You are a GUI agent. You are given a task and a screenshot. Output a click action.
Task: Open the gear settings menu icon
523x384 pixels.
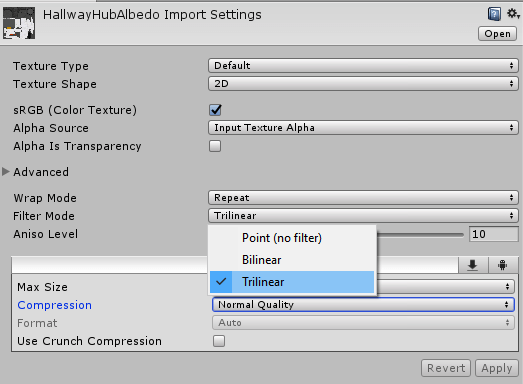tap(513, 14)
